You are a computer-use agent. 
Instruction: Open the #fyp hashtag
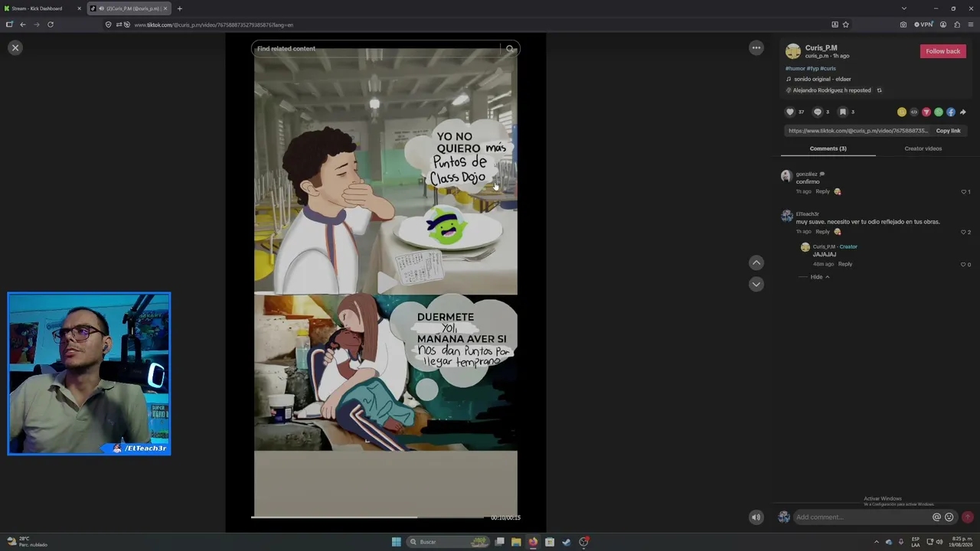[812, 68]
